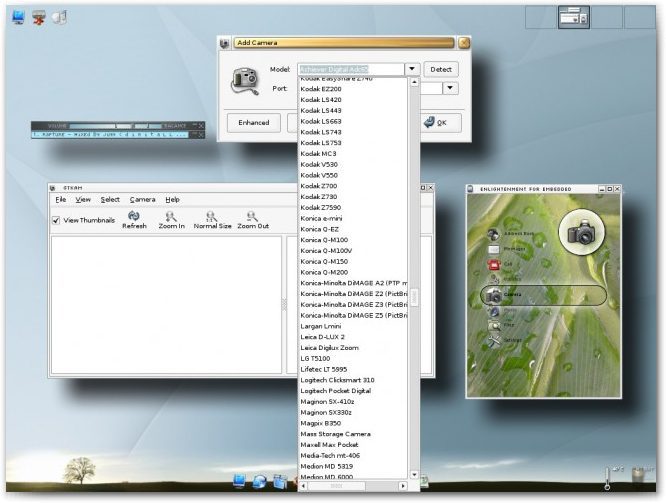Select the Normal Size toolbar icon
The width and height of the screenshot is (666, 503).
pyautogui.click(x=212, y=217)
